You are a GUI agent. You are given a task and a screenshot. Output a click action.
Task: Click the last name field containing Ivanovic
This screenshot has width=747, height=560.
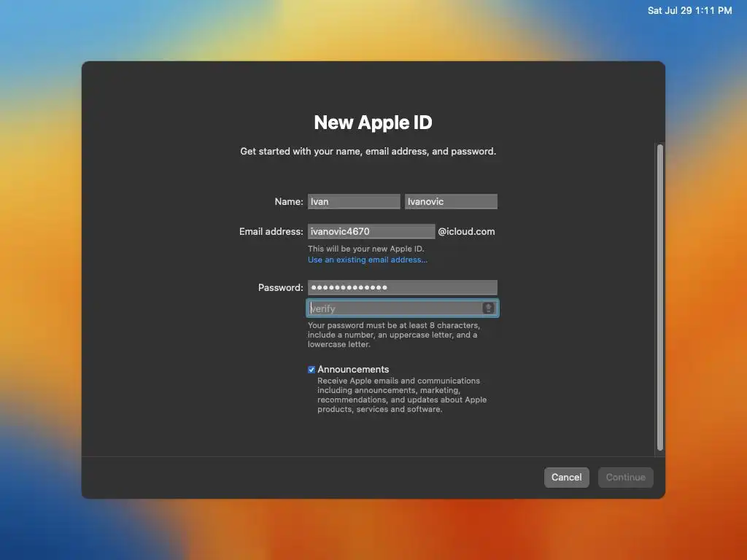click(x=451, y=201)
